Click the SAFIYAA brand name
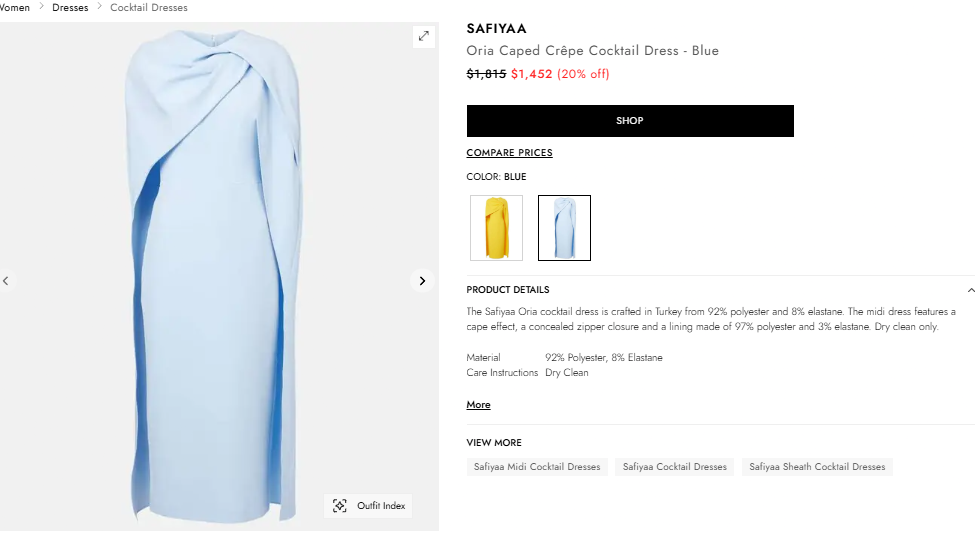The width and height of the screenshot is (975, 533). 496,29
